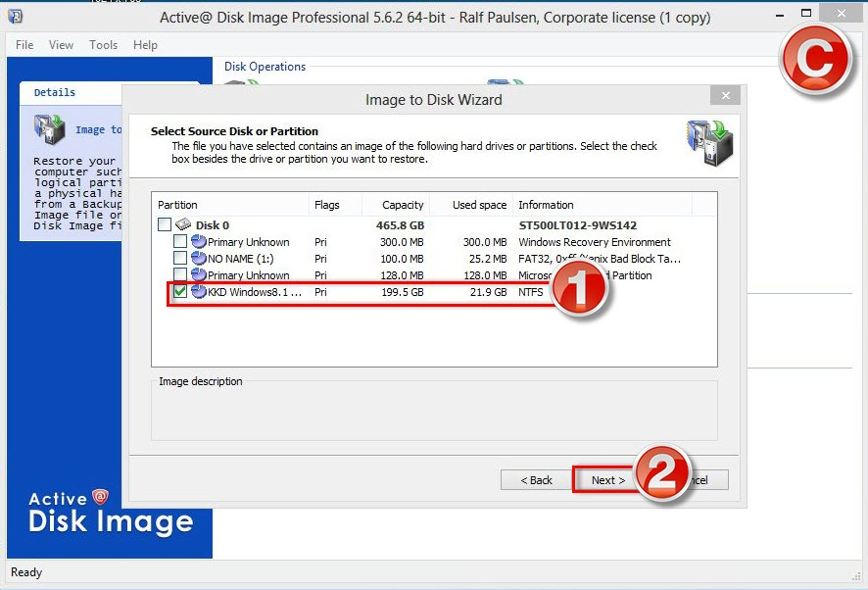Click the 465.8 GB capacity value
The height and width of the screenshot is (590, 868).
pos(400,224)
